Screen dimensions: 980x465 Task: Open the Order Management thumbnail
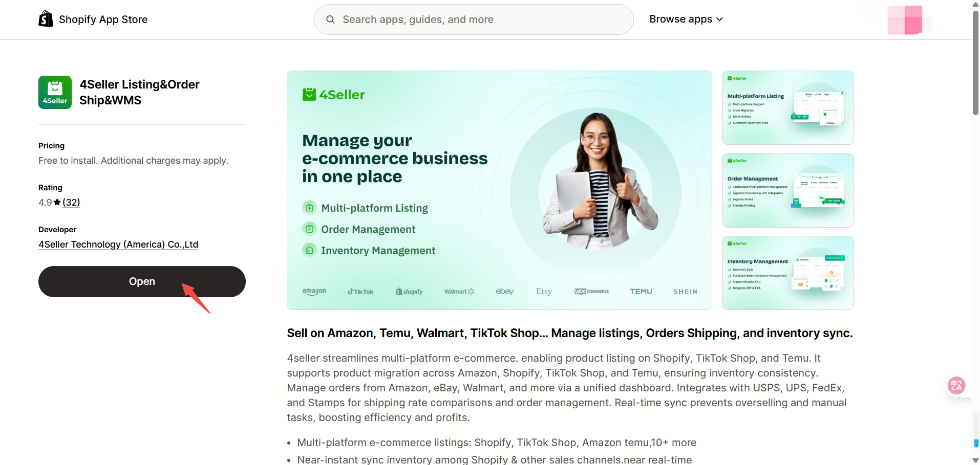[x=788, y=190]
